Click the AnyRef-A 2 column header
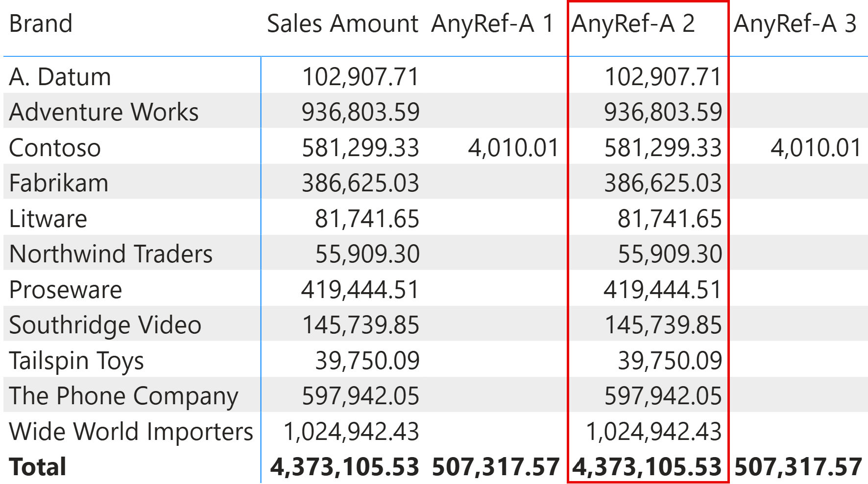Viewport: 868px width, 484px height. click(x=633, y=23)
